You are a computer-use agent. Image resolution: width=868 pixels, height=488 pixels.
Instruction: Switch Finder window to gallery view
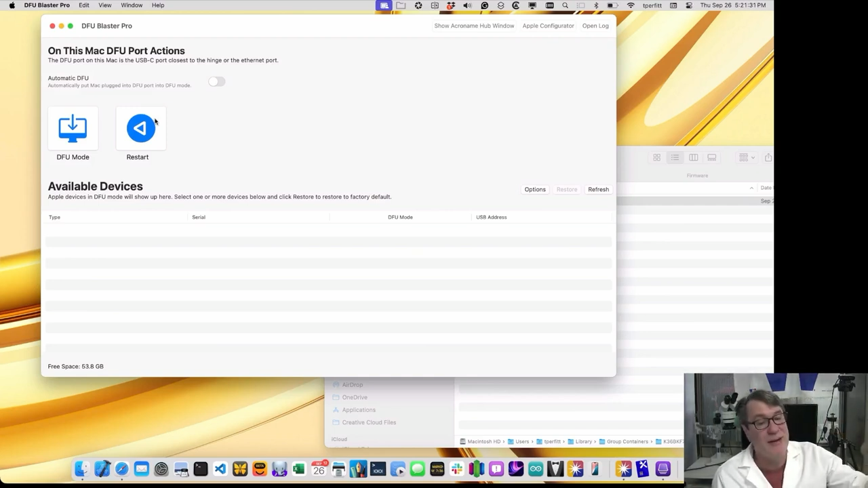tap(711, 157)
